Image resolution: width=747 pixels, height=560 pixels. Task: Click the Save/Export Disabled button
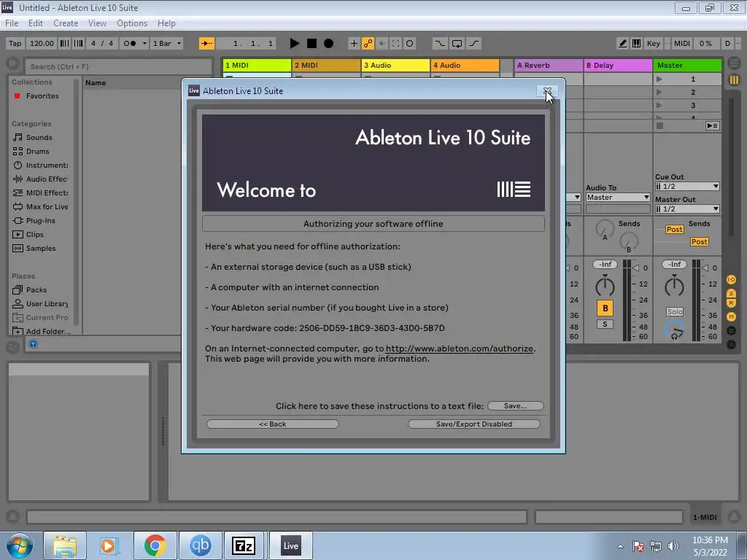pyautogui.click(x=474, y=424)
